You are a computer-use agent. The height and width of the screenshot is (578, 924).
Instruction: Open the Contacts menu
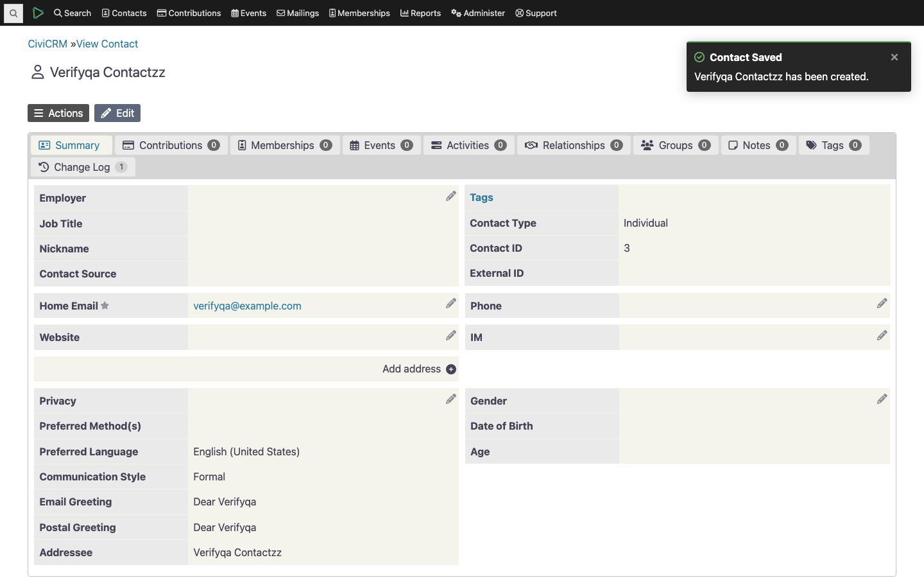tap(124, 13)
